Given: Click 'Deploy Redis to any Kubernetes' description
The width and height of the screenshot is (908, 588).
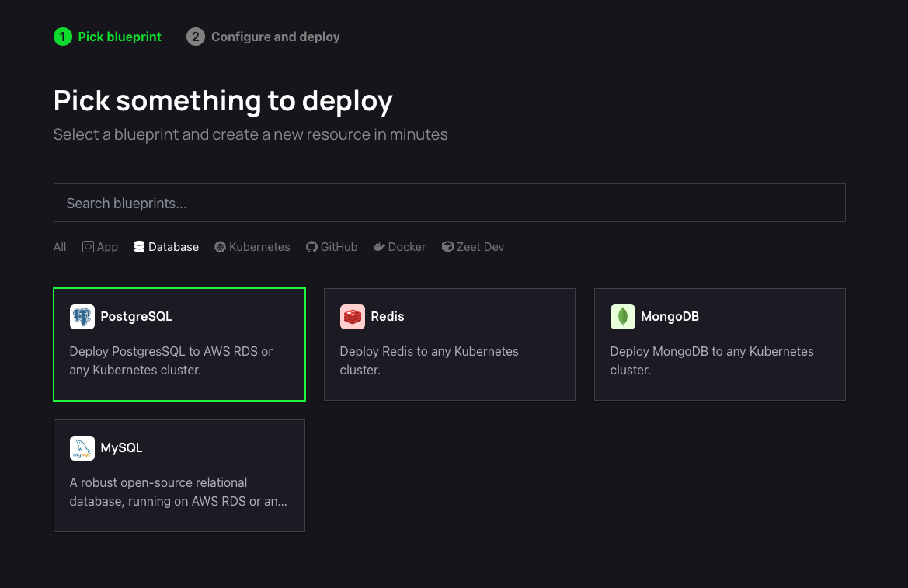Looking at the screenshot, I should tap(429, 360).
